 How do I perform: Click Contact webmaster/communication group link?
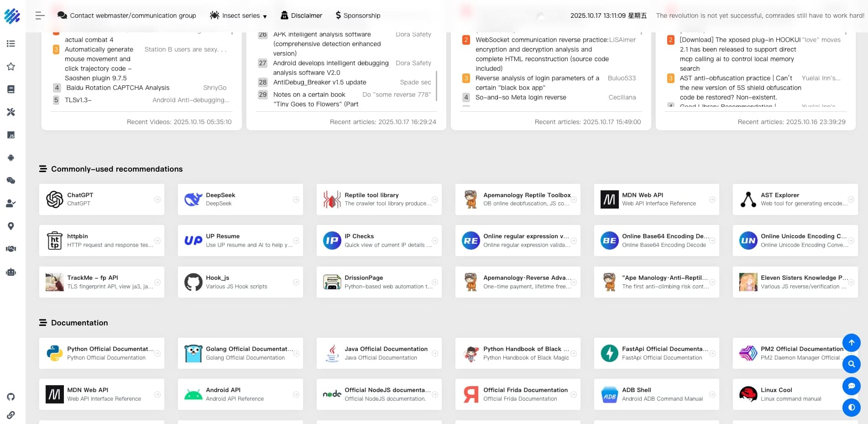(x=127, y=16)
